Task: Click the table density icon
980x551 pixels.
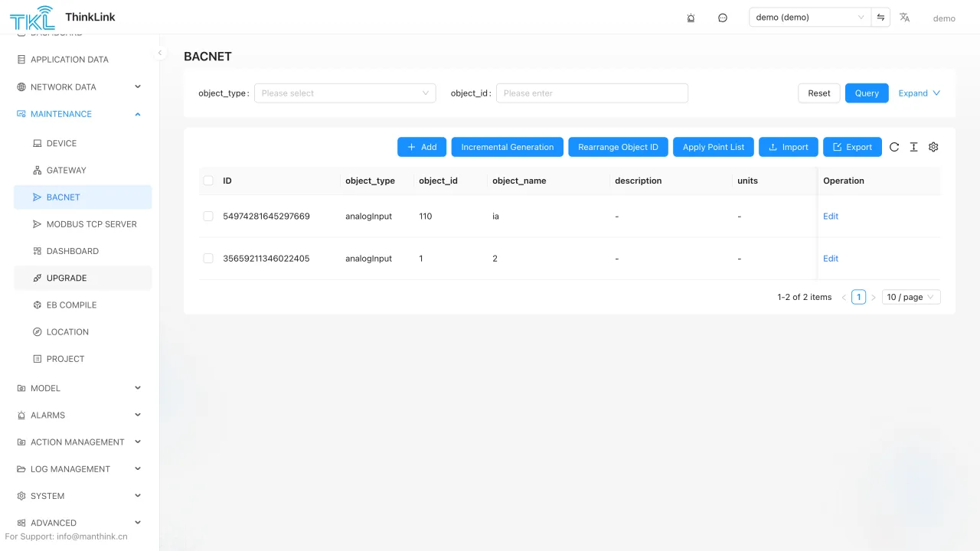Action: pyautogui.click(x=913, y=147)
